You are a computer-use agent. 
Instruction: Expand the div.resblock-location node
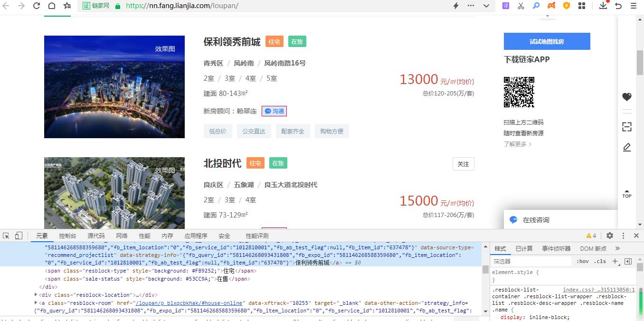point(36,294)
